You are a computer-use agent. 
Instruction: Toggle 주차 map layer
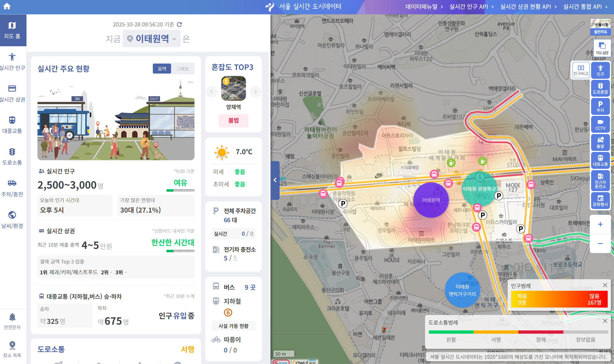[600, 106]
